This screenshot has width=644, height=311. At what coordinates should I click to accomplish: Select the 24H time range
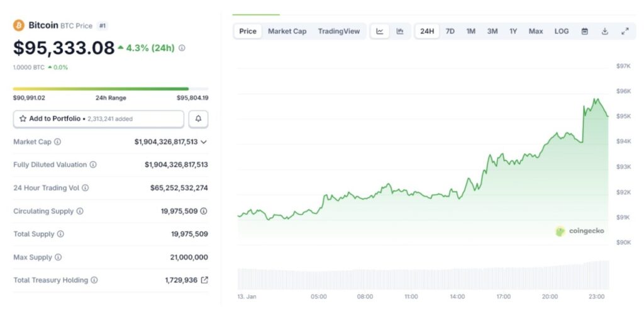[x=427, y=31]
